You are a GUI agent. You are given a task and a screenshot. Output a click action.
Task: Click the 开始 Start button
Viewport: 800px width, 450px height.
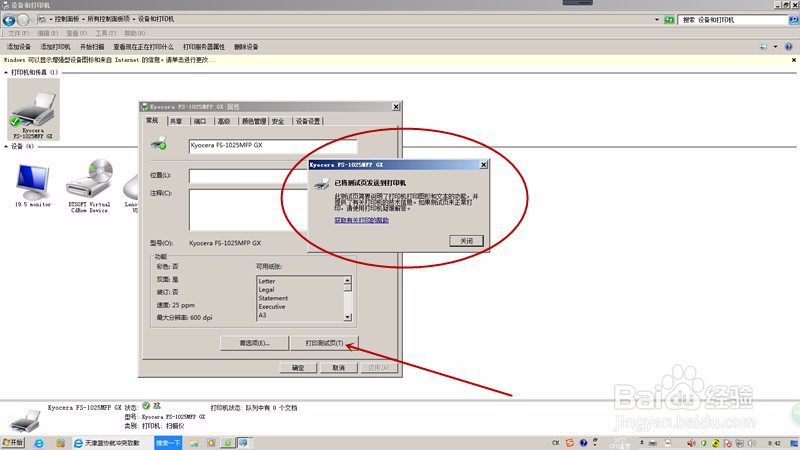pos(13,442)
